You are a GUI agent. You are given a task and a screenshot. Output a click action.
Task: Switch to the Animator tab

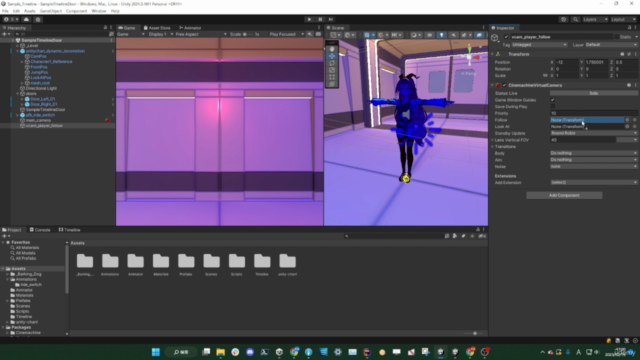pos(190,28)
